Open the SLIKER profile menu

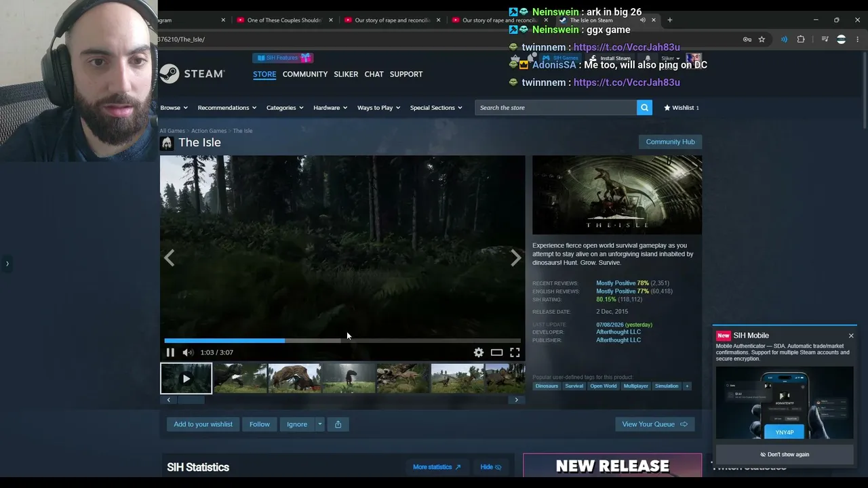click(346, 74)
